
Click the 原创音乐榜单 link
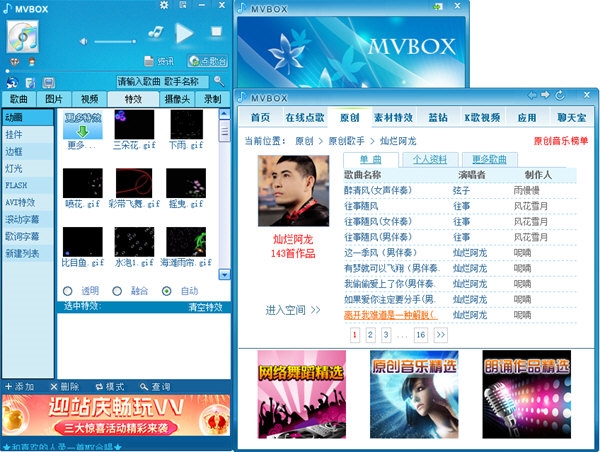(x=561, y=141)
